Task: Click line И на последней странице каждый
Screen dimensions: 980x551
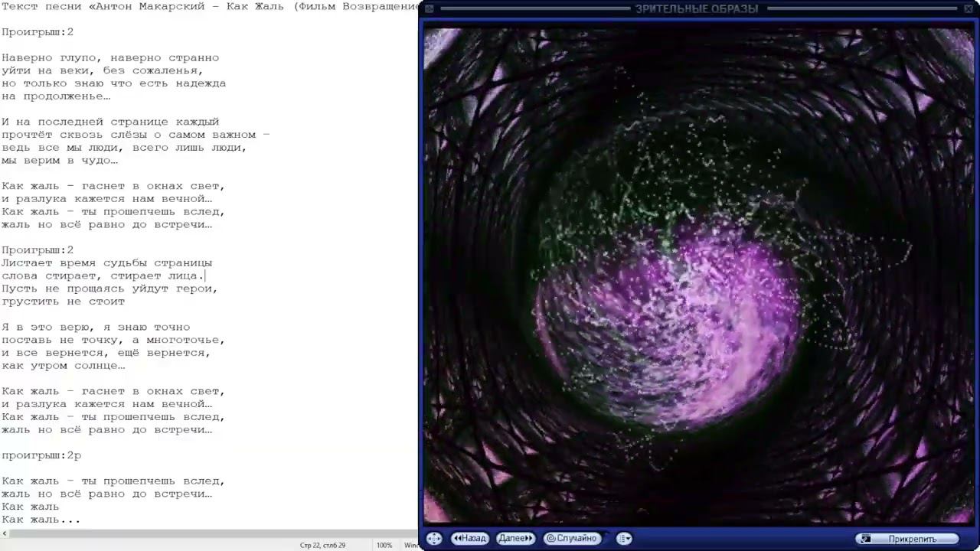Action: click(x=110, y=122)
